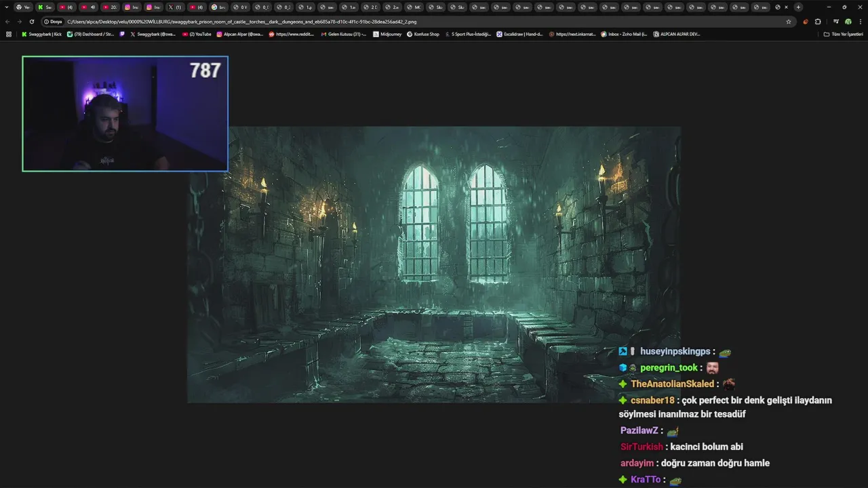Open the (79) Dashboard bookmark
The width and height of the screenshot is (868, 488).
tap(91, 34)
